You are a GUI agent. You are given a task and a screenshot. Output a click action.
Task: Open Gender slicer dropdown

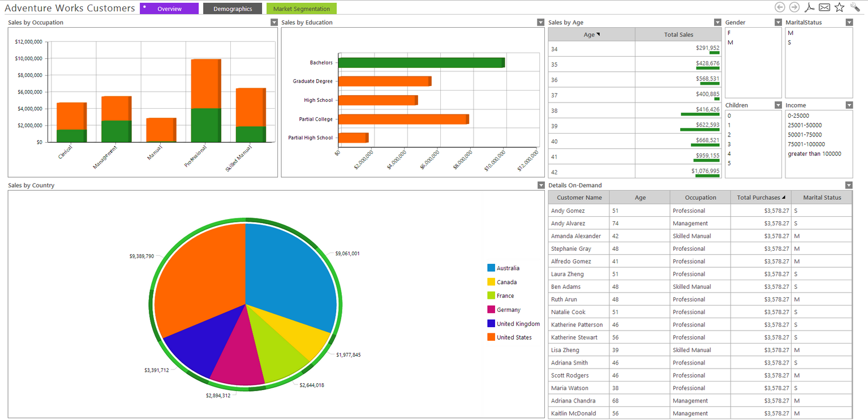point(778,23)
